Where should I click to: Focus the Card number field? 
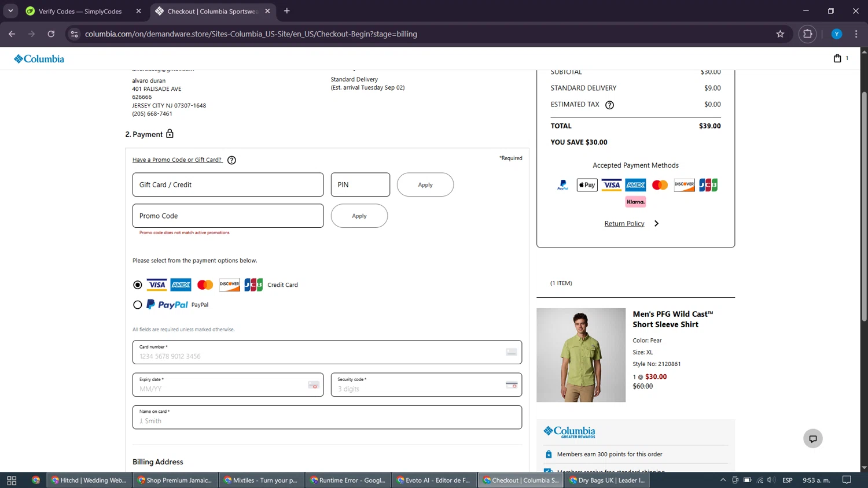327,352
